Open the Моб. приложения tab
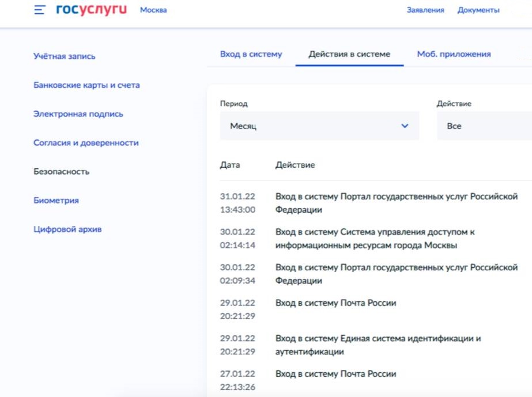 pyautogui.click(x=454, y=54)
